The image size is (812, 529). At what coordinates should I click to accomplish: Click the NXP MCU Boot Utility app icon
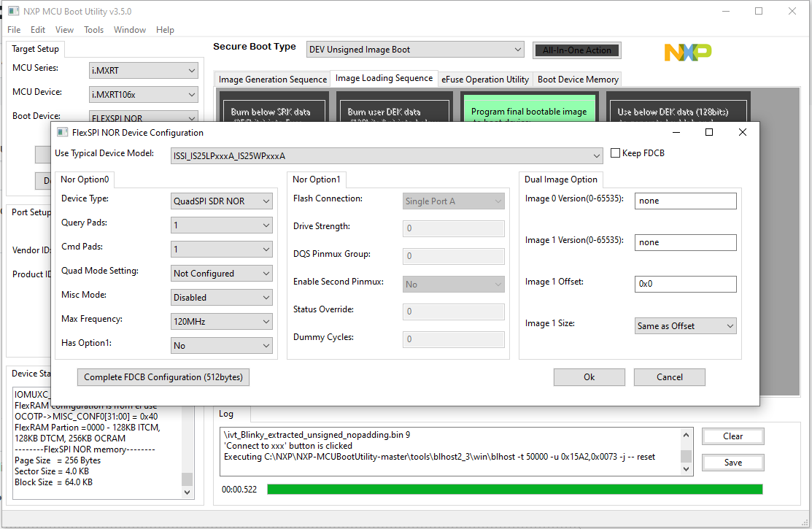coord(12,11)
